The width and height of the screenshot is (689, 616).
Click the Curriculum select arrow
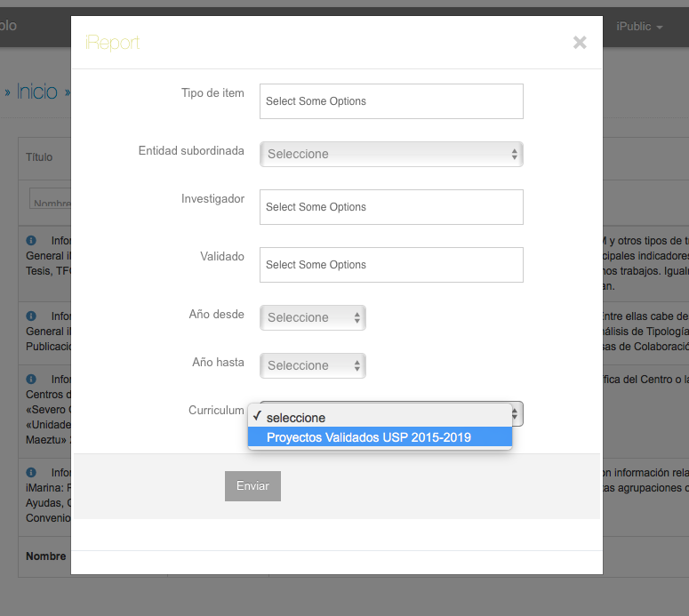[x=517, y=413]
